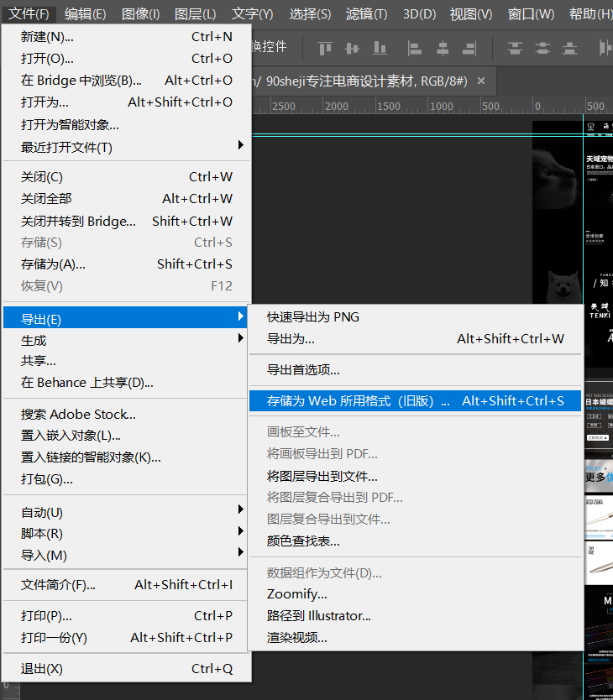Select 存储为 Web 所用格式（旧版）
This screenshot has width=613, height=700.
coord(415,401)
